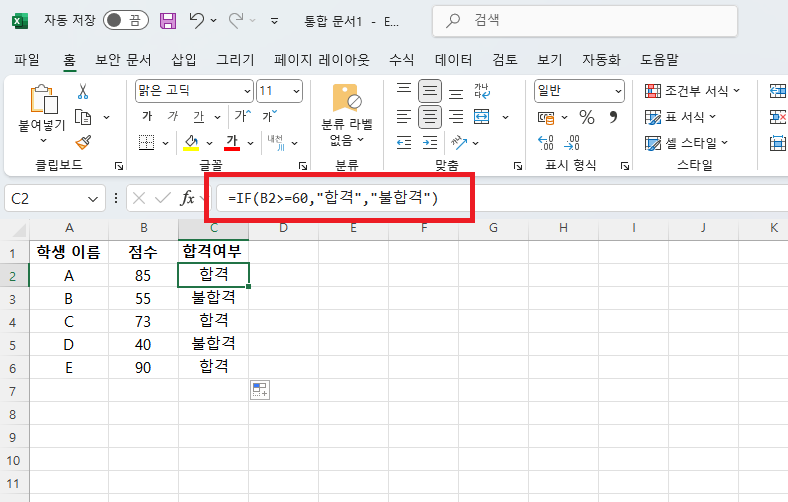The height and width of the screenshot is (502, 788).
Task: Click the formula bar with IF formula
Action: pyautogui.click(x=502, y=198)
